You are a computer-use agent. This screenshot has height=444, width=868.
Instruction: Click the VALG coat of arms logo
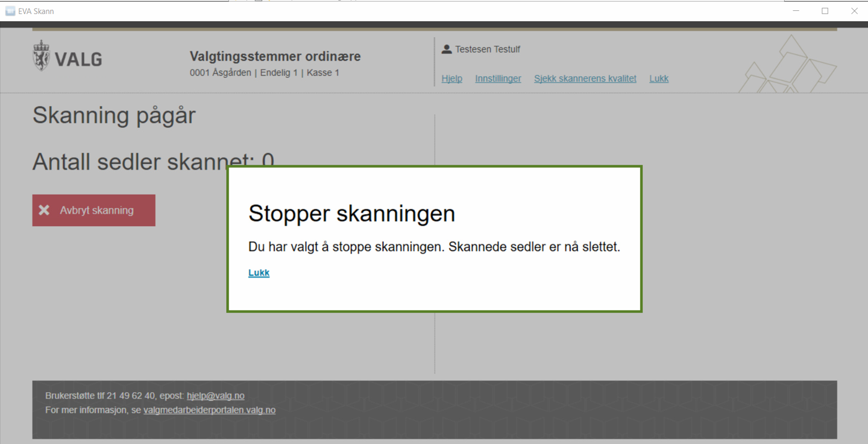42,56
